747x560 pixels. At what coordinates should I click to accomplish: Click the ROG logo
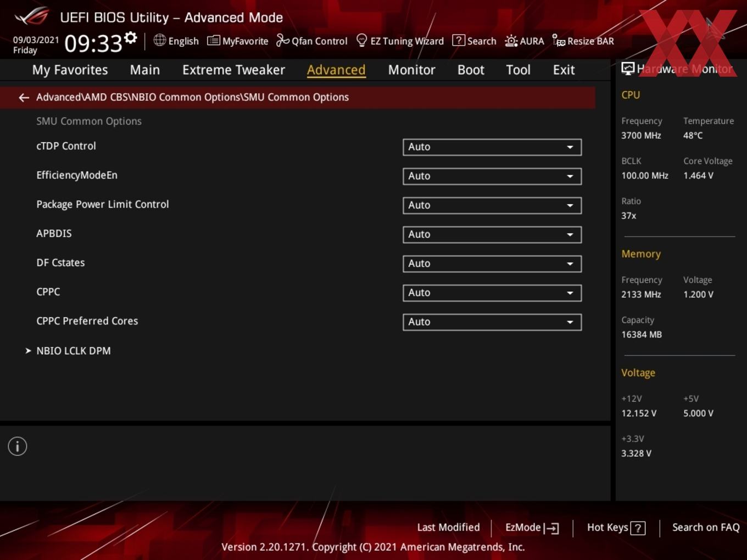point(32,16)
